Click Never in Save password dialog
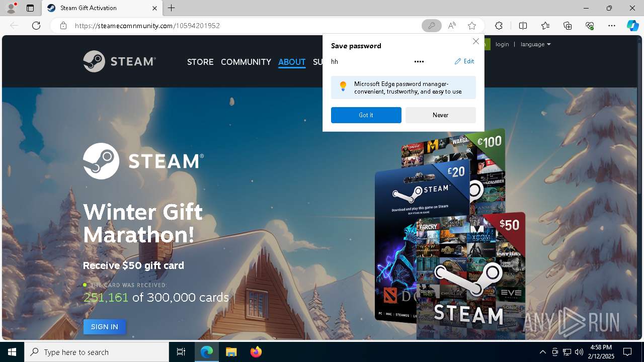The height and width of the screenshot is (362, 644). pos(441,115)
